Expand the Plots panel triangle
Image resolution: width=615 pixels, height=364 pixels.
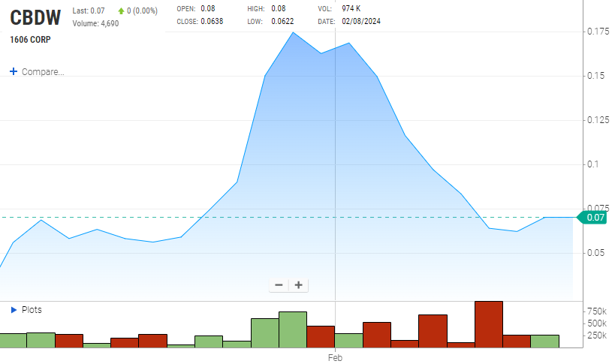(x=14, y=310)
